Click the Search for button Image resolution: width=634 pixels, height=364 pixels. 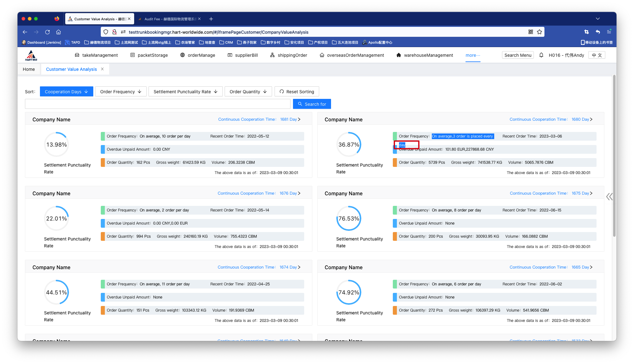[x=312, y=104]
